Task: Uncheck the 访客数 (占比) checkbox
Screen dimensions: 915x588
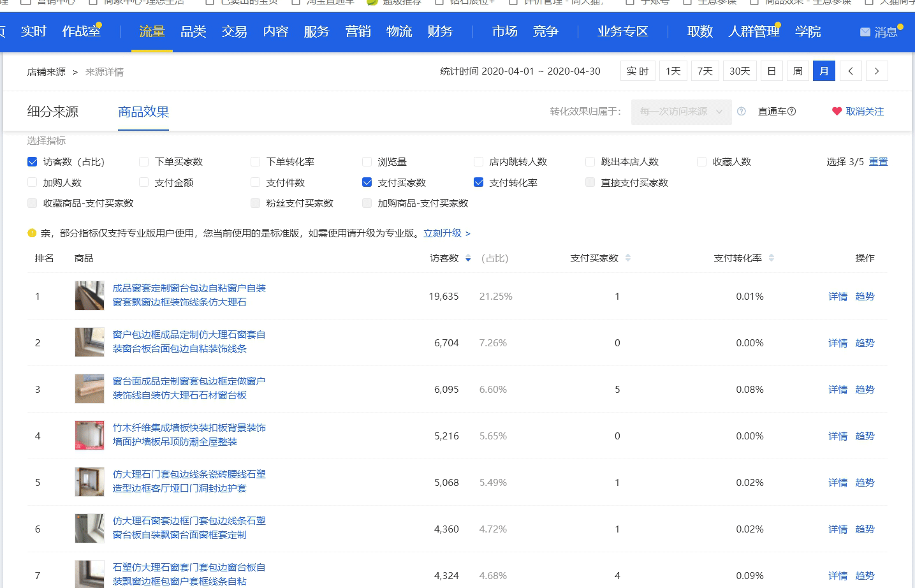Action: [33, 162]
